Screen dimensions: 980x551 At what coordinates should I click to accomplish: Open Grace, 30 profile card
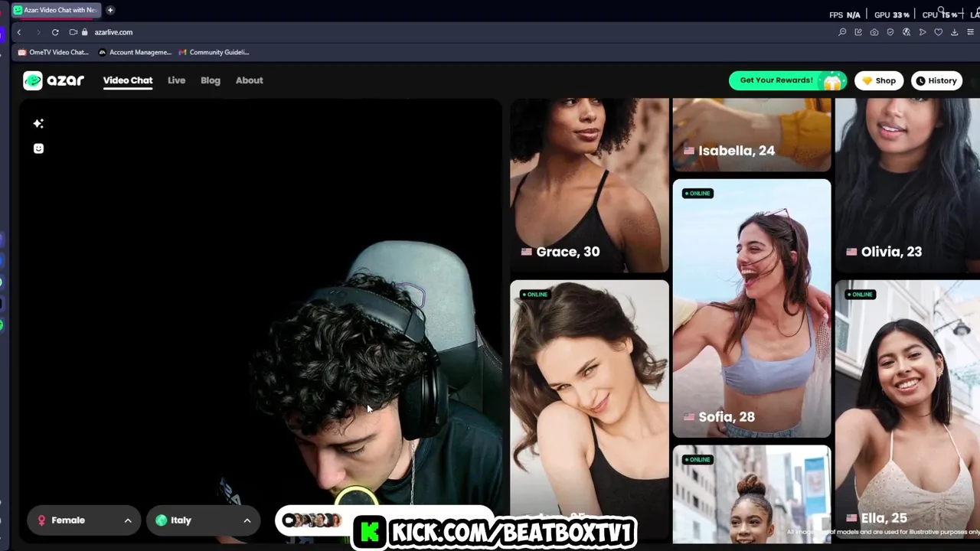(x=590, y=185)
